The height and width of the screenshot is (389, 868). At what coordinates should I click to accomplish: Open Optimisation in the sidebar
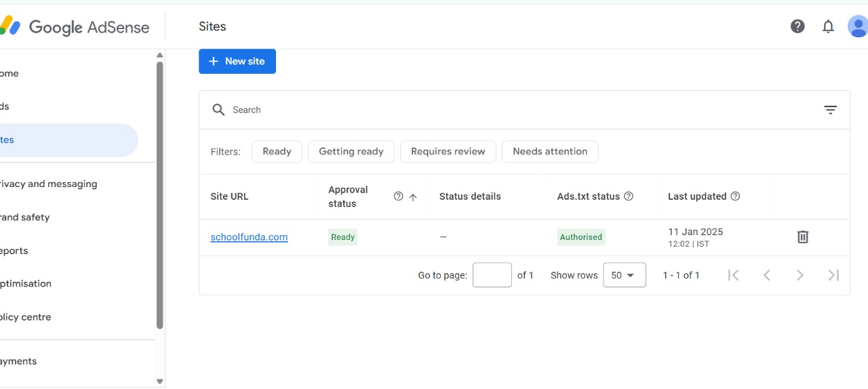(68, 283)
